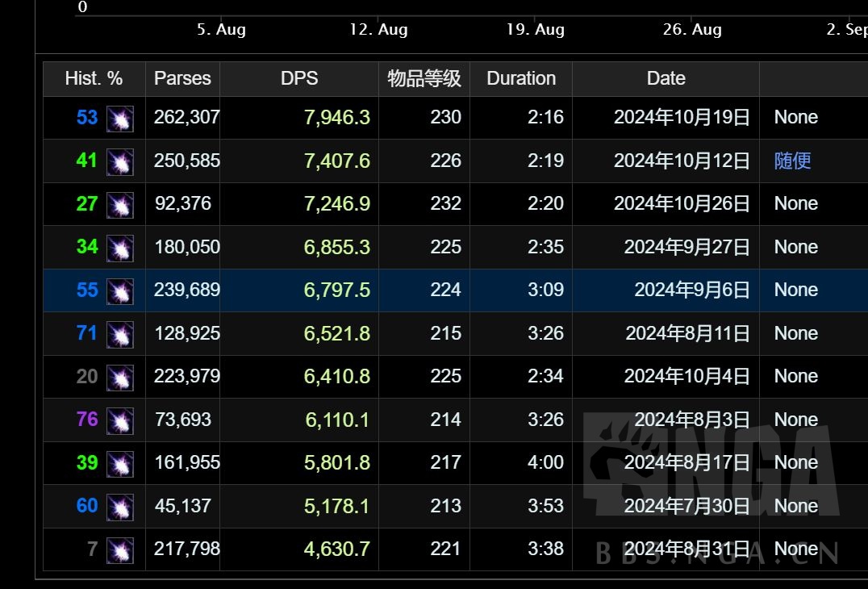Click the spec icon in the 4,630.7 DPS row

click(x=120, y=550)
